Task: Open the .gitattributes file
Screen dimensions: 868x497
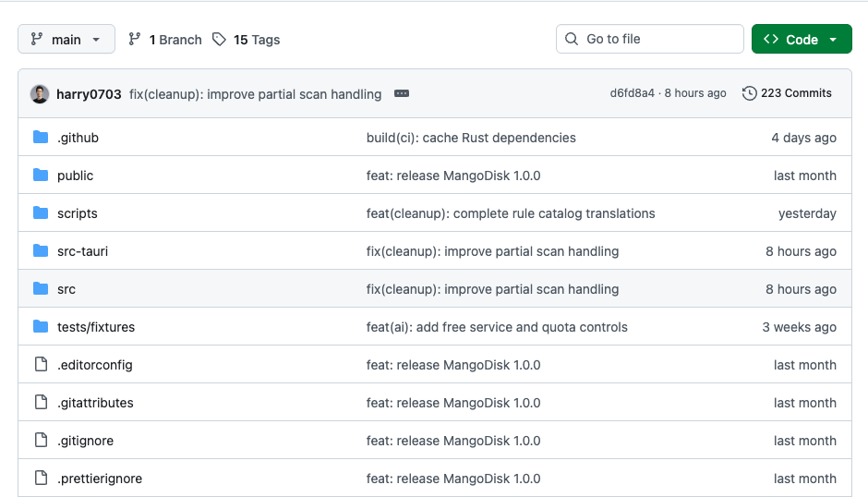Action: coord(95,403)
